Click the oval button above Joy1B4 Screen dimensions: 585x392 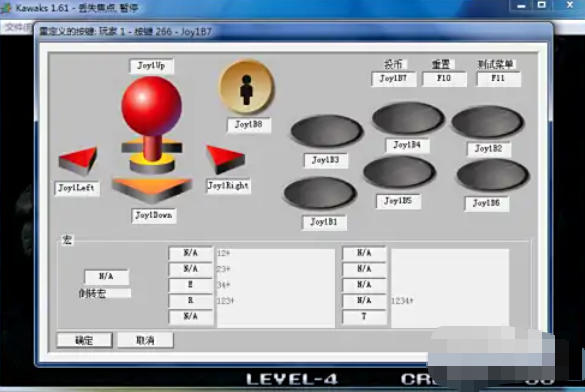pos(408,118)
